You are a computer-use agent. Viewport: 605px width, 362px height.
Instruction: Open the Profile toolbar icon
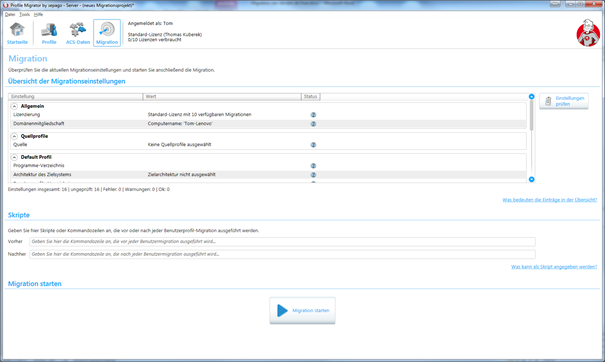pos(49,33)
